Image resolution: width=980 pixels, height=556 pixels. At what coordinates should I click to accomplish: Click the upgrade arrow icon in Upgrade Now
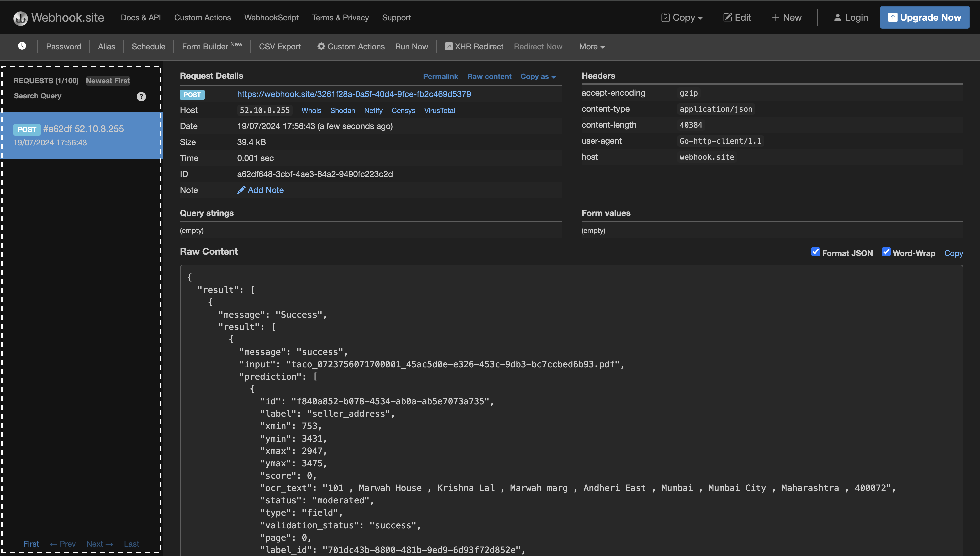pyautogui.click(x=893, y=18)
